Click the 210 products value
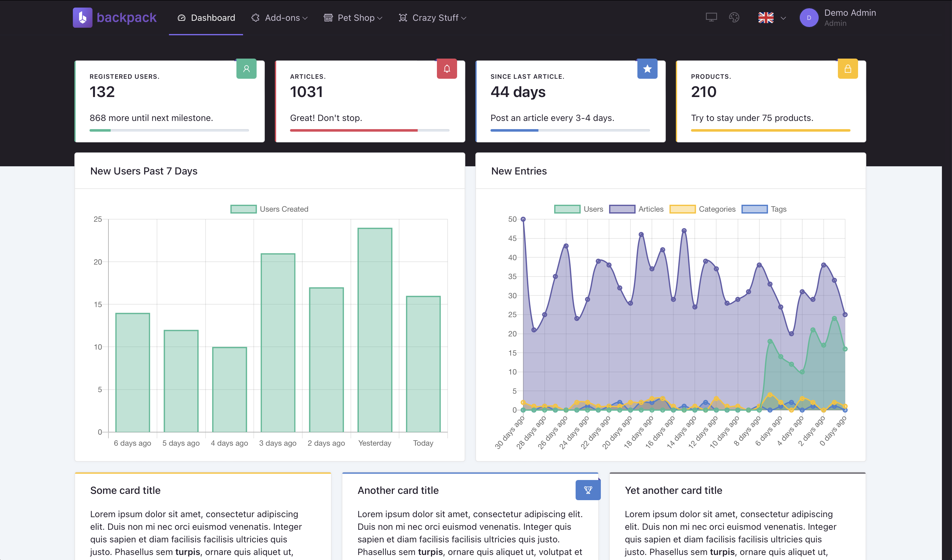This screenshot has height=560, width=952. [704, 92]
